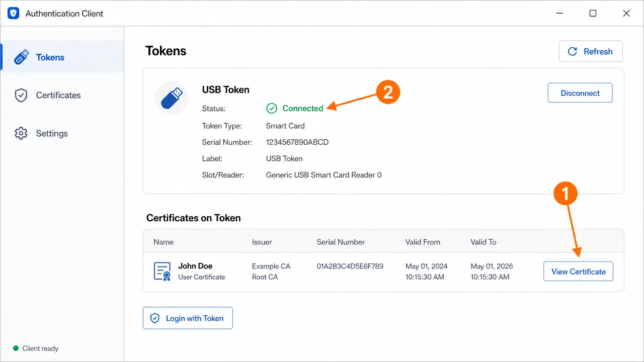Viewport: 644px width, 362px height.
Task: Click the shield app icon in title bar
Action: (14, 14)
